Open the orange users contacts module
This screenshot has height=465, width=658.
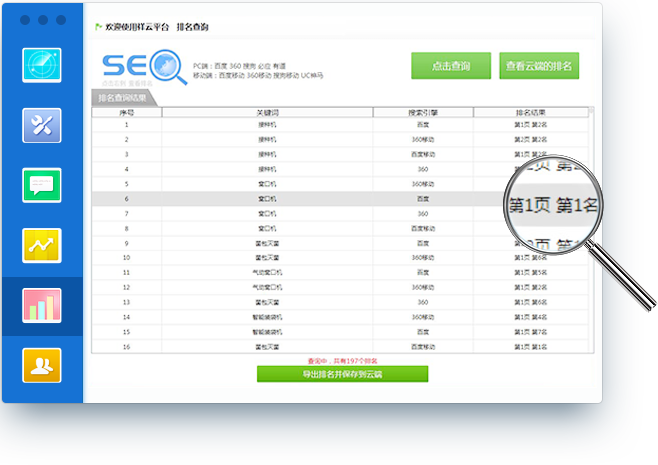click(x=42, y=366)
